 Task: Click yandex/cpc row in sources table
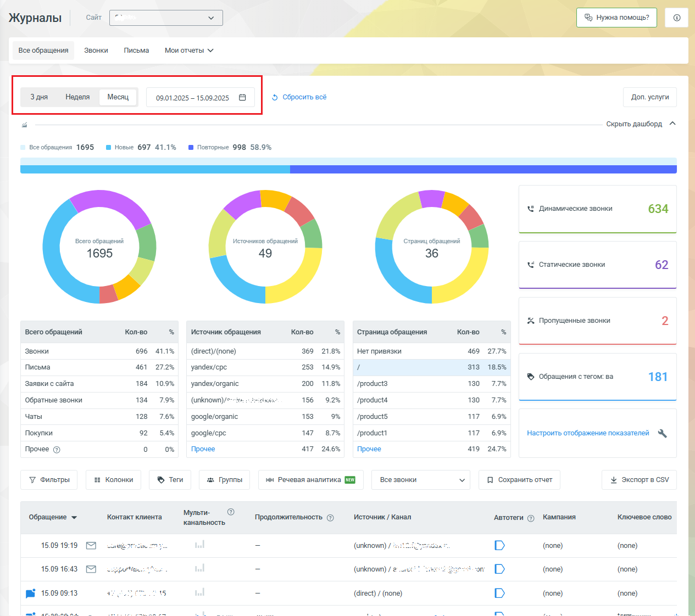pyautogui.click(x=265, y=367)
